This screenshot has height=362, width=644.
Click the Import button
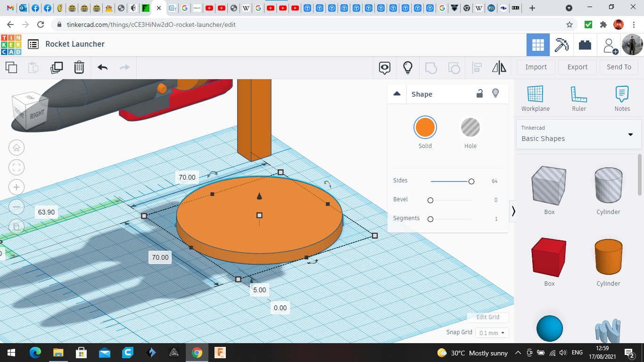[x=536, y=67]
